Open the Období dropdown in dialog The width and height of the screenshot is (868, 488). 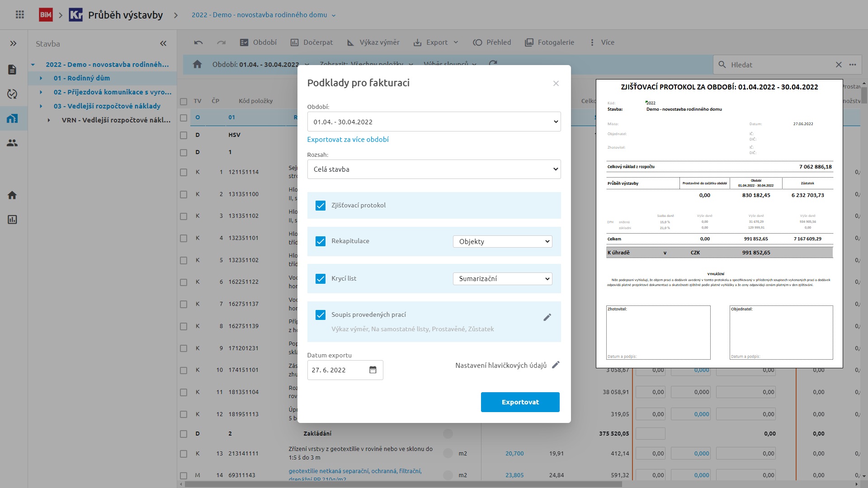click(x=434, y=122)
